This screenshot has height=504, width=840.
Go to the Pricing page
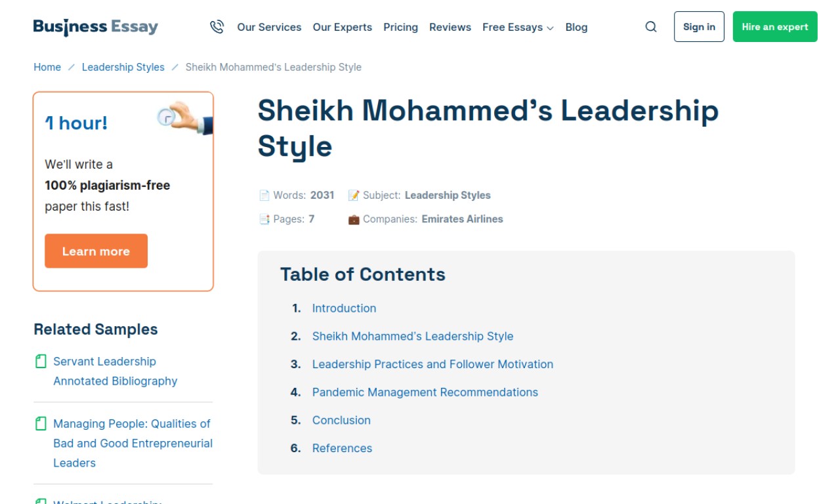coord(400,27)
